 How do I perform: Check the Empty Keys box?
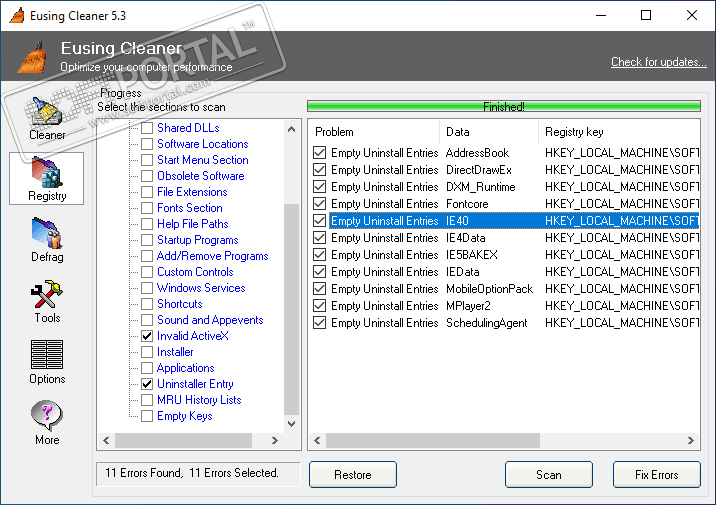click(147, 416)
